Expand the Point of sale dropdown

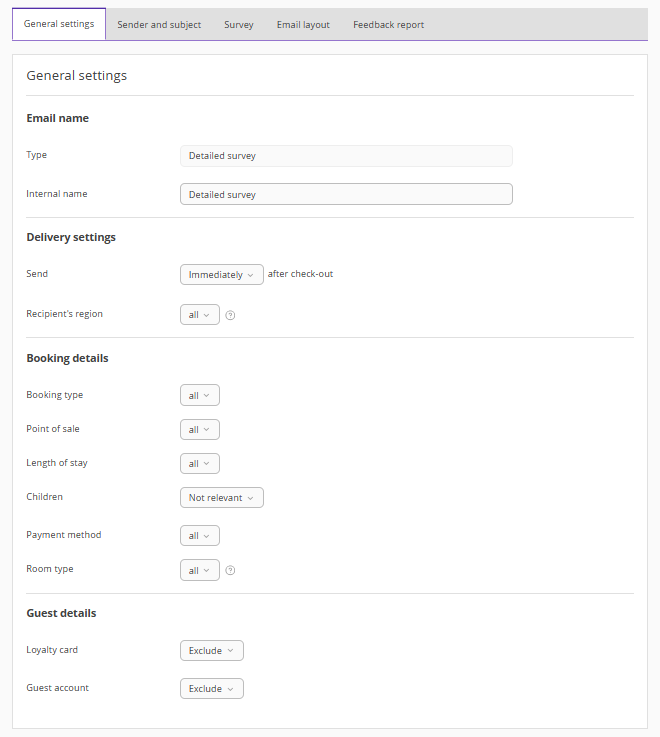click(199, 430)
